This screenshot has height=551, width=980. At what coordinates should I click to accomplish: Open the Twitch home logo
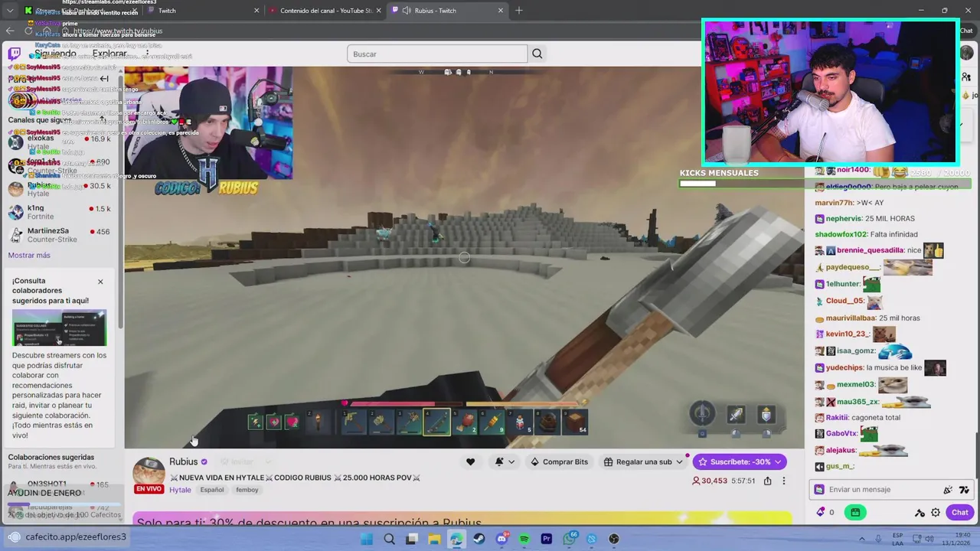[15, 54]
